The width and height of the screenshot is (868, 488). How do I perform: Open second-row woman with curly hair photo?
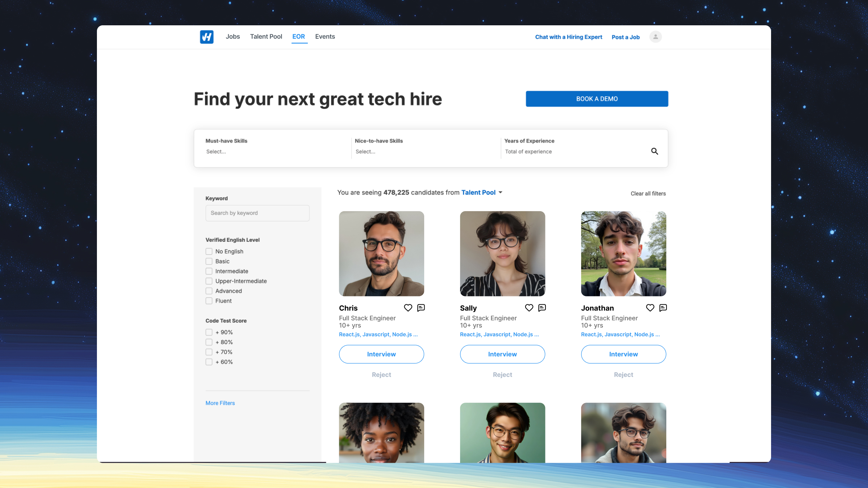382,433
